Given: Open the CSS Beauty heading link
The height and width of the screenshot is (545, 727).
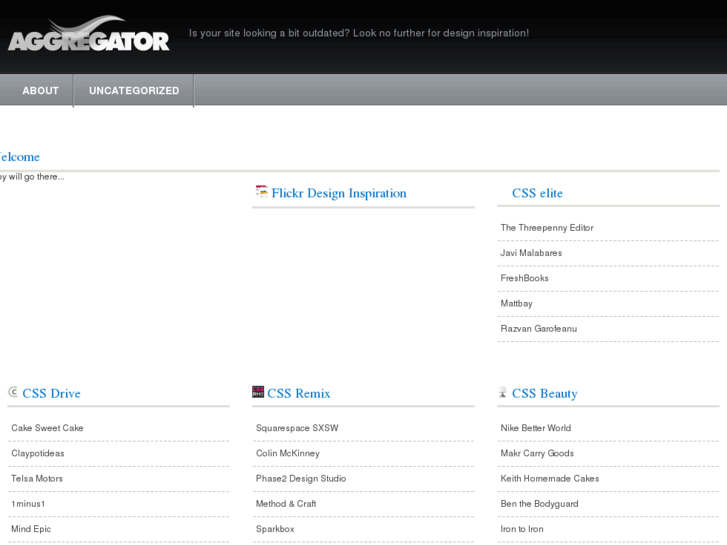Looking at the screenshot, I should [x=545, y=393].
